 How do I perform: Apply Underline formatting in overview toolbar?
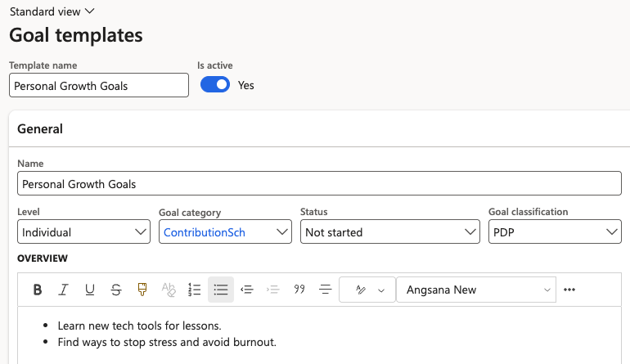pos(90,290)
